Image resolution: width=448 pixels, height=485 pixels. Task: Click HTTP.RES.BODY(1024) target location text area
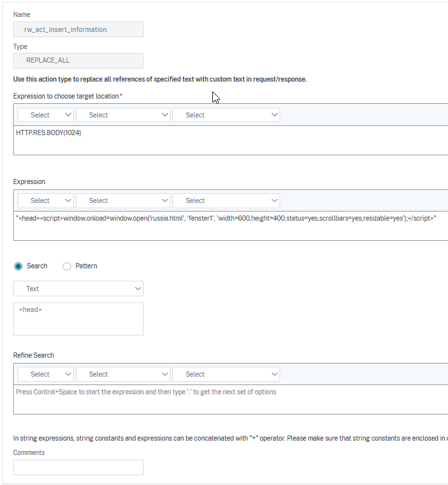click(231, 140)
